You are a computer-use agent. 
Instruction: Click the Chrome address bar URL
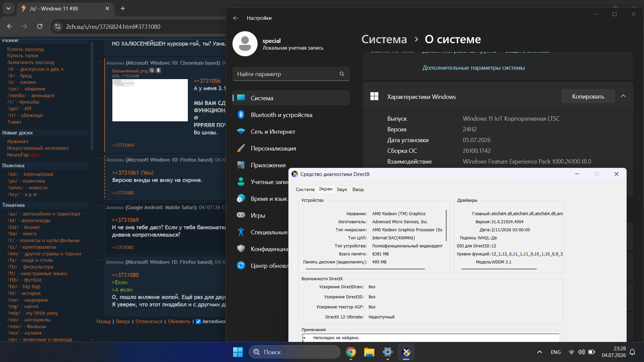point(113,26)
